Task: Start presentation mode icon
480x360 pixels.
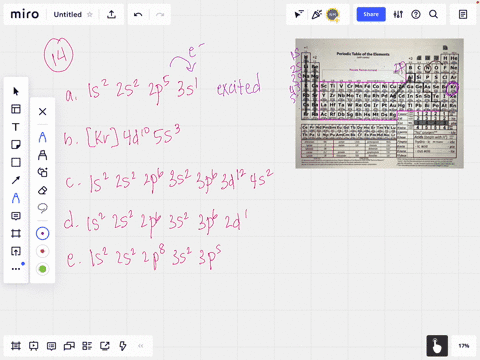Action: click(x=34, y=346)
